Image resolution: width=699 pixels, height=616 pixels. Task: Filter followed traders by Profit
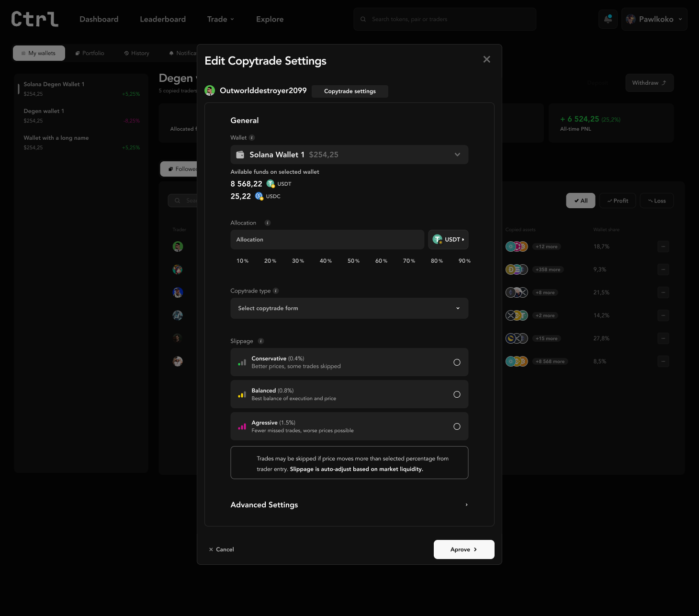(x=618, y=201)
